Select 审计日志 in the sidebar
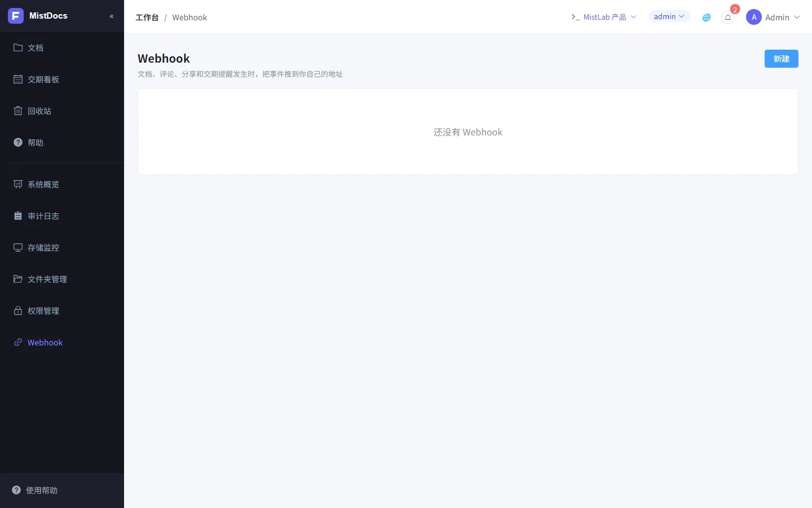This screenshot has width=812, height=508. pyautogui.click(x=62, y=216)
